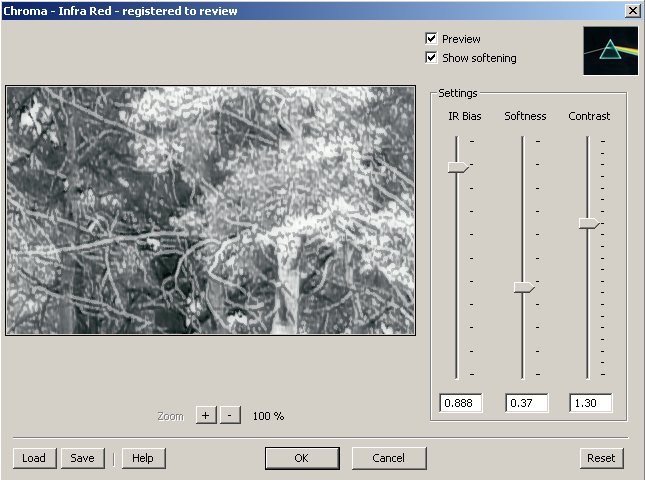Image resolution: width=645 pixels, height=480 pixels.
Task: Click the IR Bias slider handle
Action: [457, 167]
